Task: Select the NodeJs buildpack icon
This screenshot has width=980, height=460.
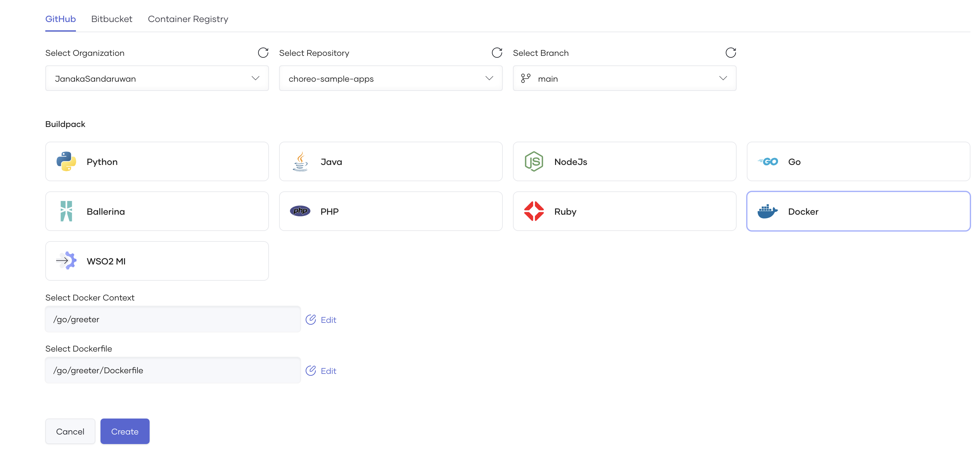Action: point(534,162)
